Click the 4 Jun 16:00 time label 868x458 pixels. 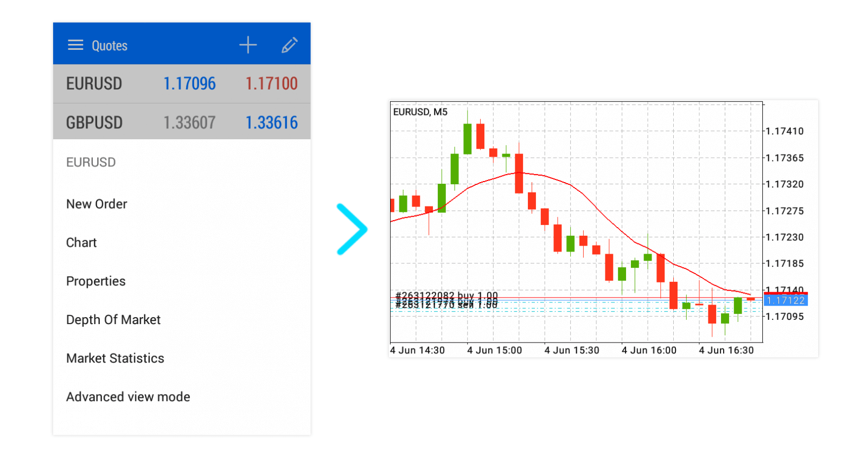(x=649, y=350)
